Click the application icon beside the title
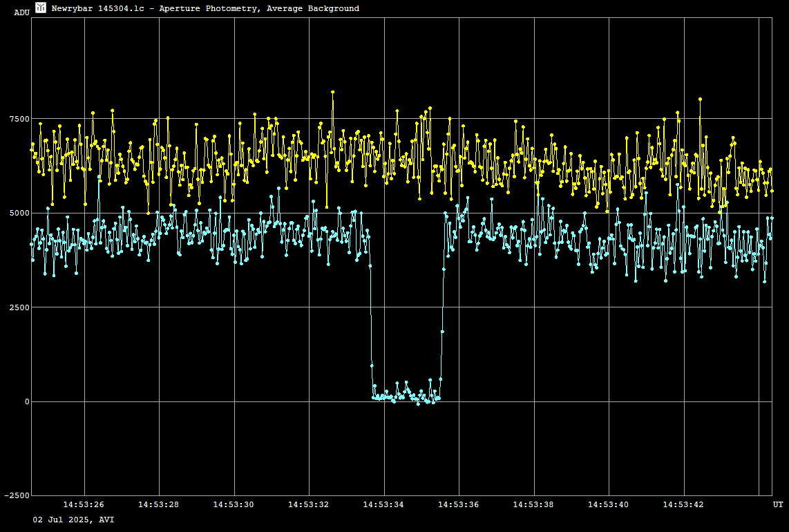The height and width of the screenshot is (532, 789). [41, 8]
